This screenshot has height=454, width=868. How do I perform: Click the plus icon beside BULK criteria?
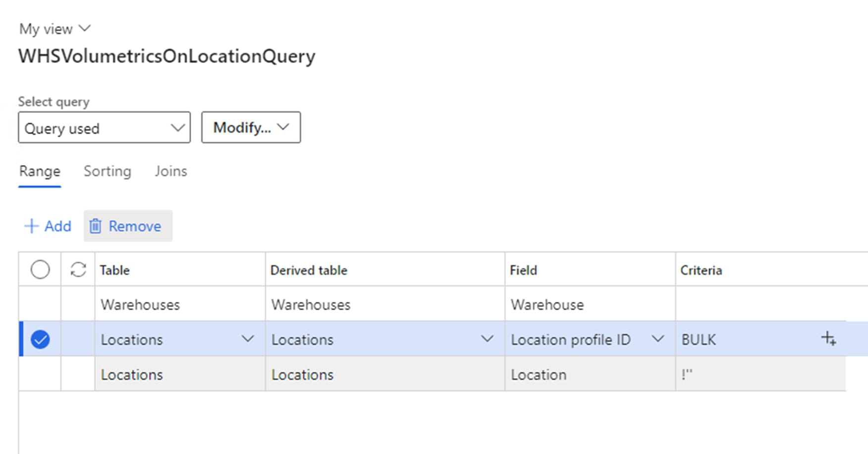(828, 339)
